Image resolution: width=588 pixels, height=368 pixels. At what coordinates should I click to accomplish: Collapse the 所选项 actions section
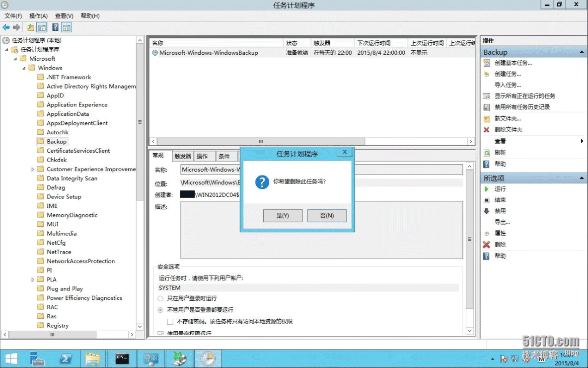click(582, 178)
